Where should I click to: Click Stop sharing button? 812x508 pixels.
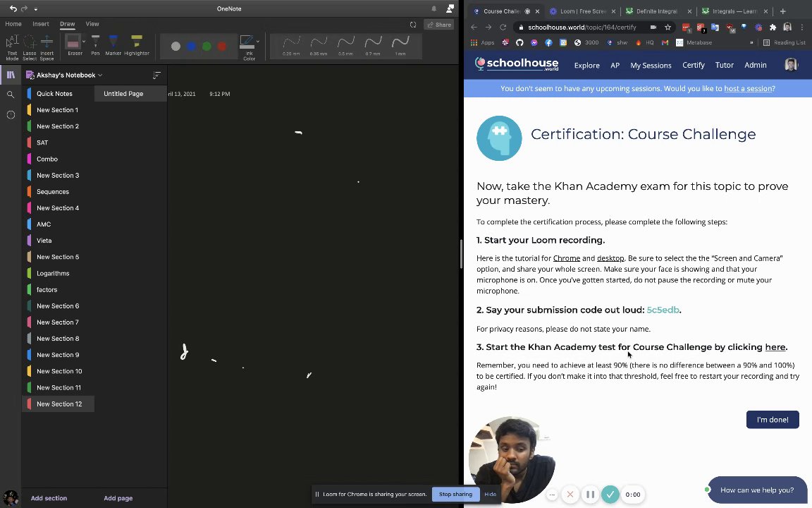point(456,494)
